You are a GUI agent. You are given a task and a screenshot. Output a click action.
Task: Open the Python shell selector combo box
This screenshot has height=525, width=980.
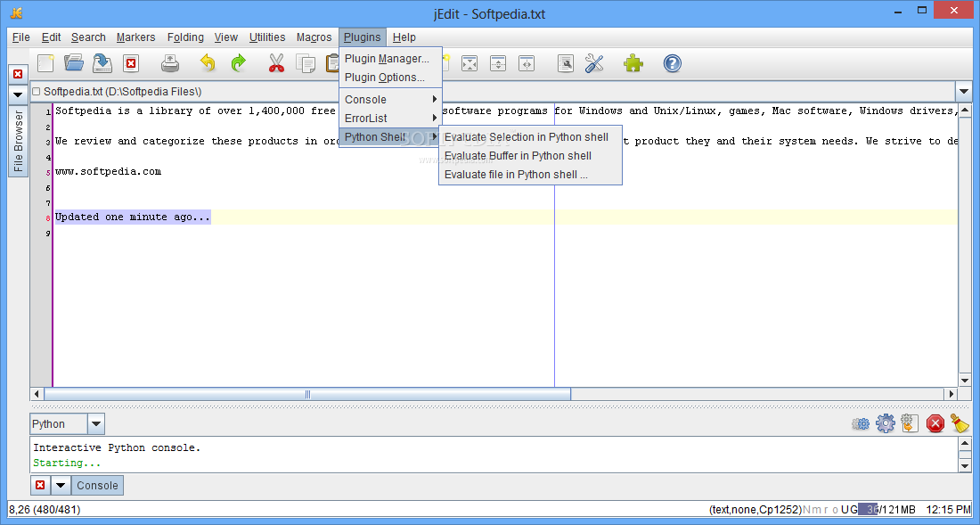pos(67,424)
